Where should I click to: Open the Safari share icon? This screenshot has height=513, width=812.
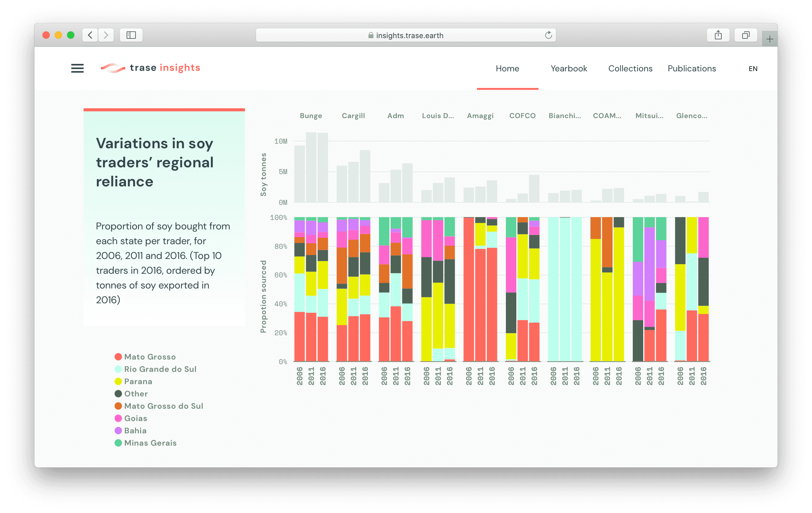coord(718,35)
